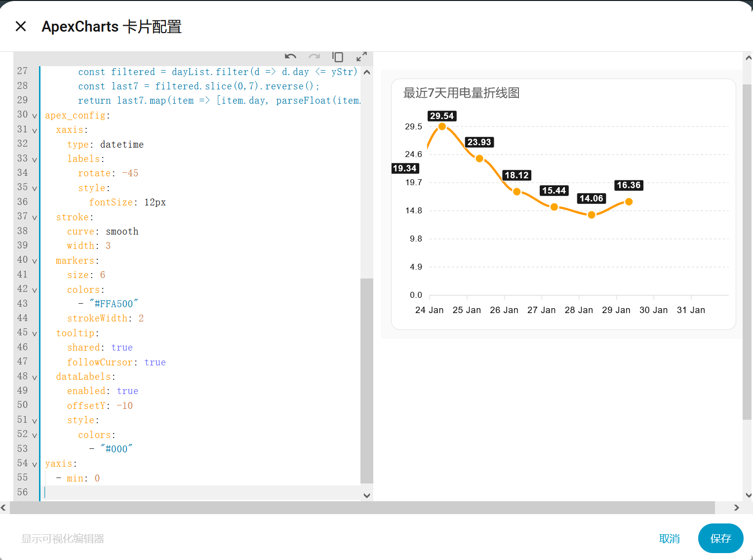Collapse the tooltip section on line 45
Screen dimensions: 753x560
coord(34,334)
